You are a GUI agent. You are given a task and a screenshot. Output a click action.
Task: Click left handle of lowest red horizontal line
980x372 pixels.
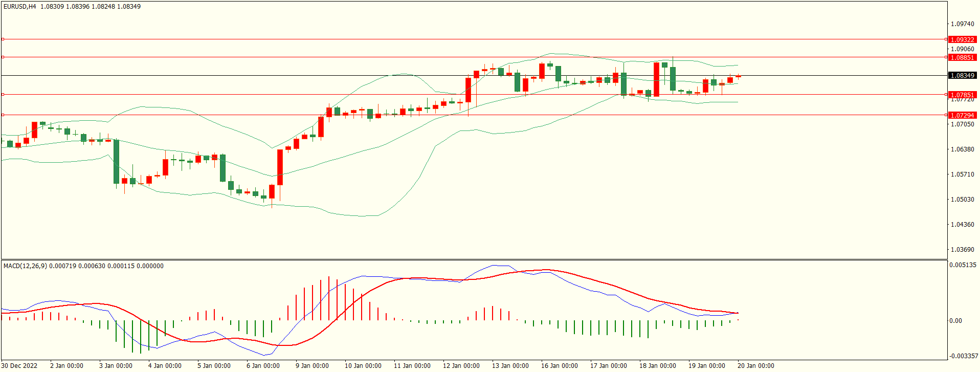coord(3,115)
